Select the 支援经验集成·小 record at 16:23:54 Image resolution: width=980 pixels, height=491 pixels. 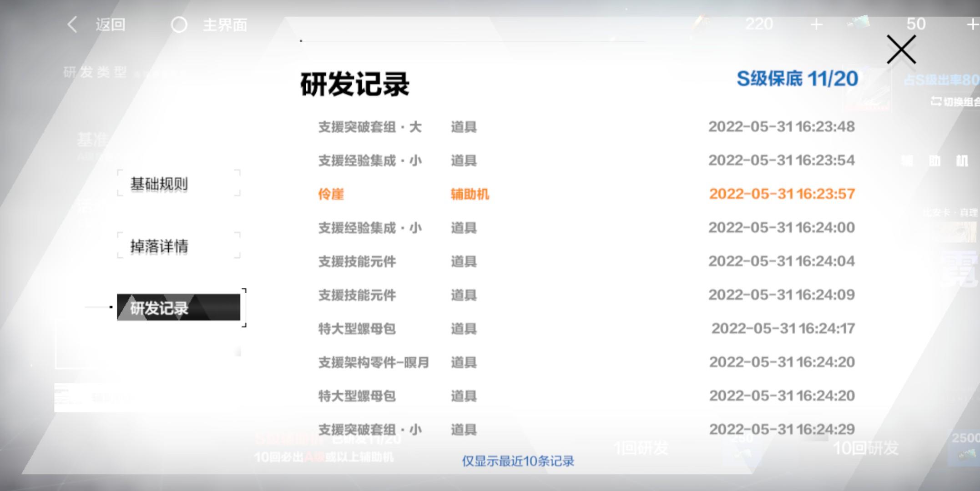coord(586,160)
